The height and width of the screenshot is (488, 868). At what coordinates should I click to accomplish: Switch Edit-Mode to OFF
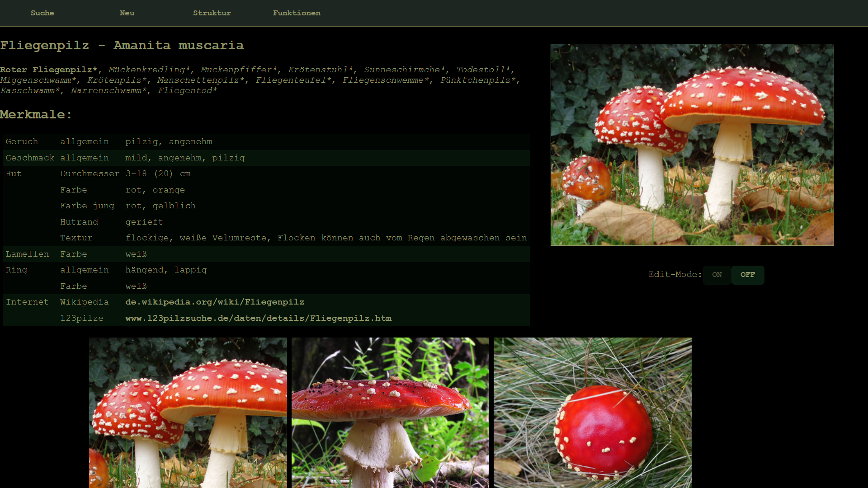click(747, 275)
